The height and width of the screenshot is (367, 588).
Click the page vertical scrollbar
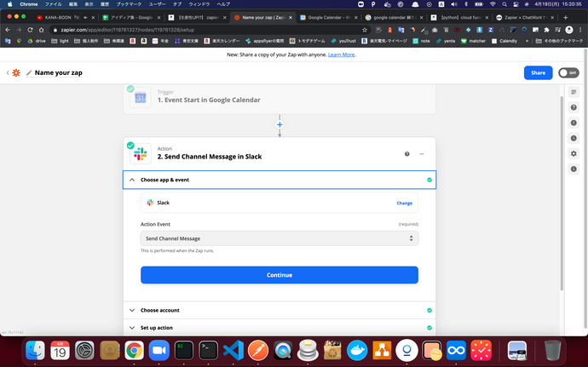pyautogui.click(x=562, y=193)
